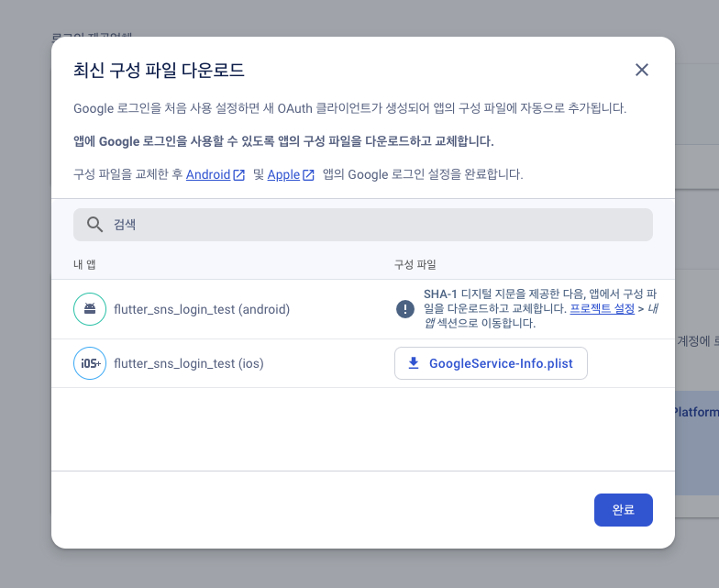719x588 pixels.
Task: Click the external-link icon beside Apple
Action: click(308, 174)
